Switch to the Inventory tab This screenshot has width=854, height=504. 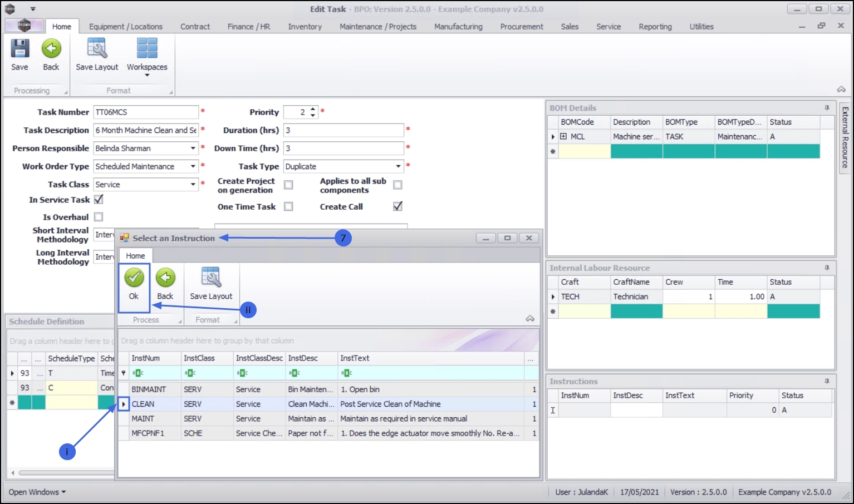click(305, 27)
